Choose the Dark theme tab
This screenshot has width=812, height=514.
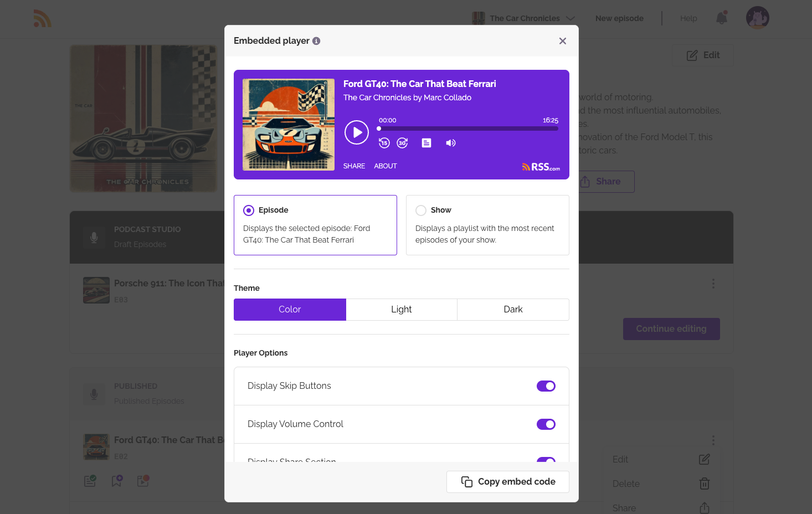click(x=513, y=310)
